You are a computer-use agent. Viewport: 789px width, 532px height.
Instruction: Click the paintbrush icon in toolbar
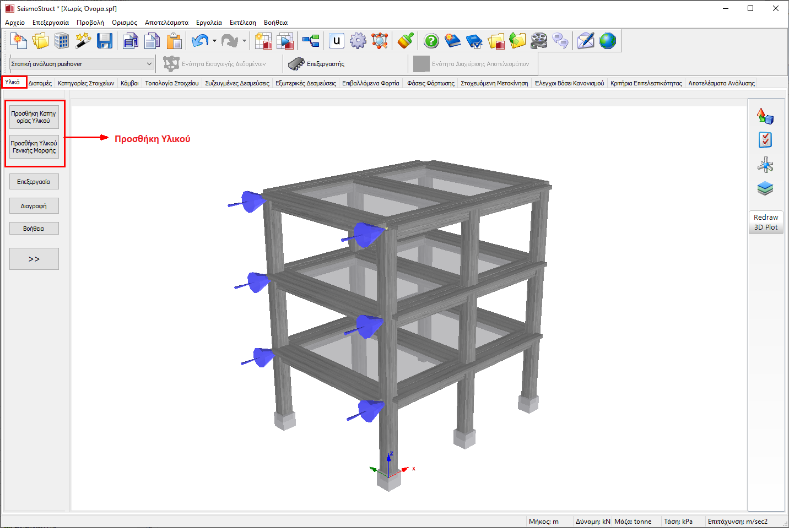tap(406, 41)
